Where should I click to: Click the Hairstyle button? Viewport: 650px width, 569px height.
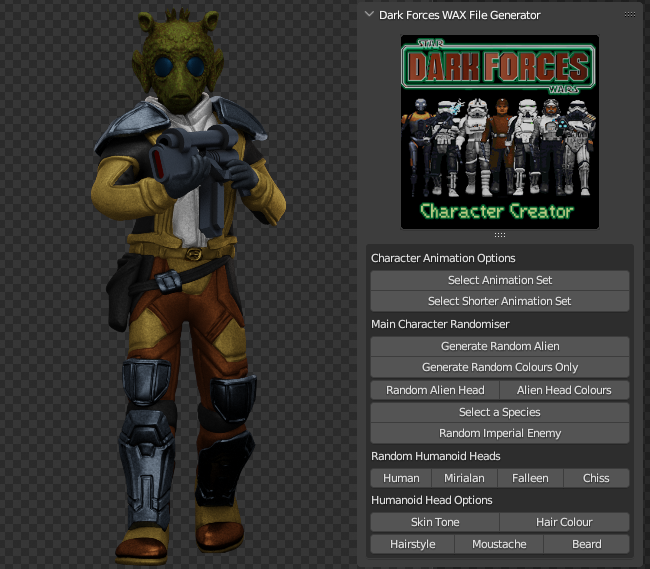412,544
